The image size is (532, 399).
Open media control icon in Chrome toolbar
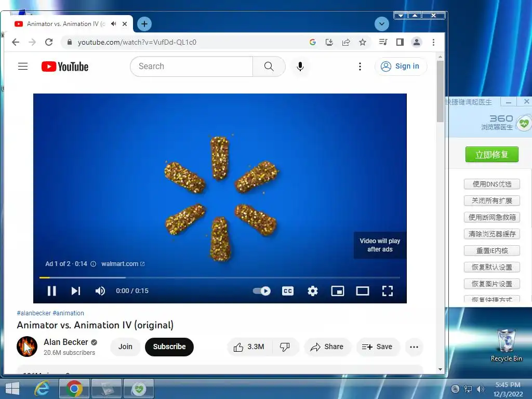383,42
